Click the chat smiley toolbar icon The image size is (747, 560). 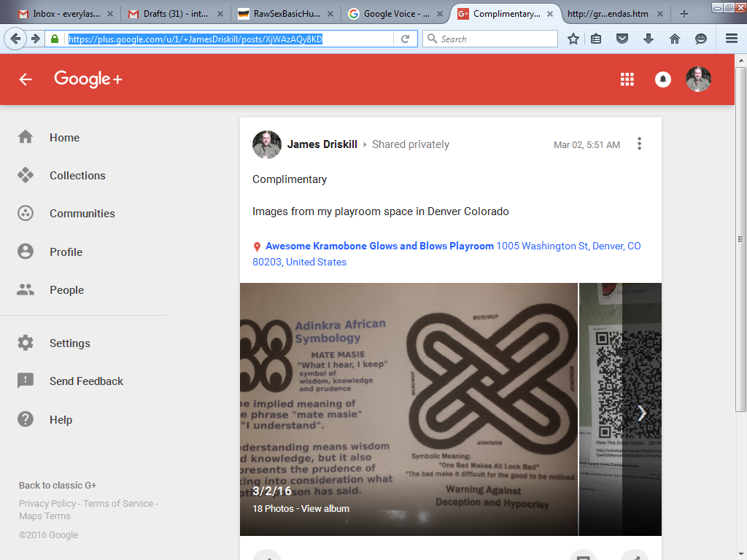pyautogui.click(x=701, y=39)
